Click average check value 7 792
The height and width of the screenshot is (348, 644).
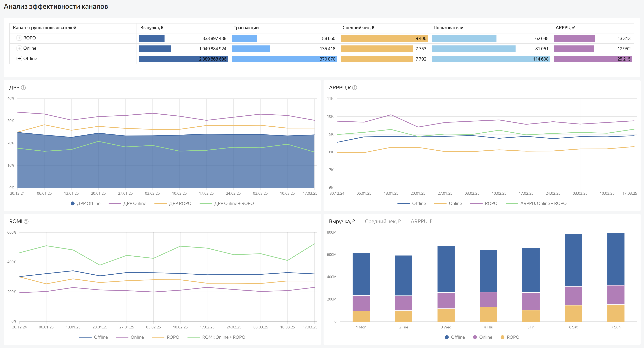[421, 59]
